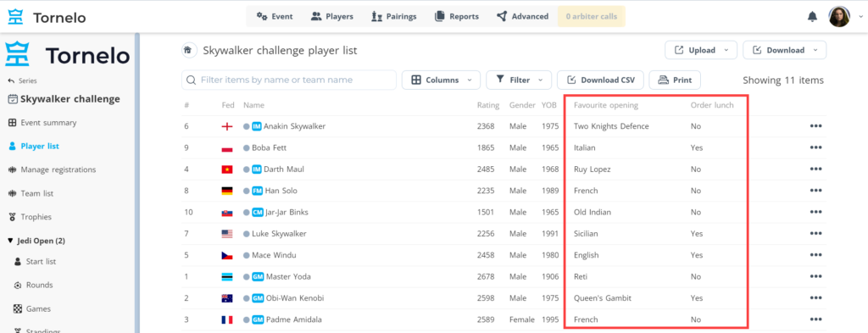The width and height of the screenshot is (868, 333).
Task: Open more options for Mace Windu
Action: click(815, 255)
